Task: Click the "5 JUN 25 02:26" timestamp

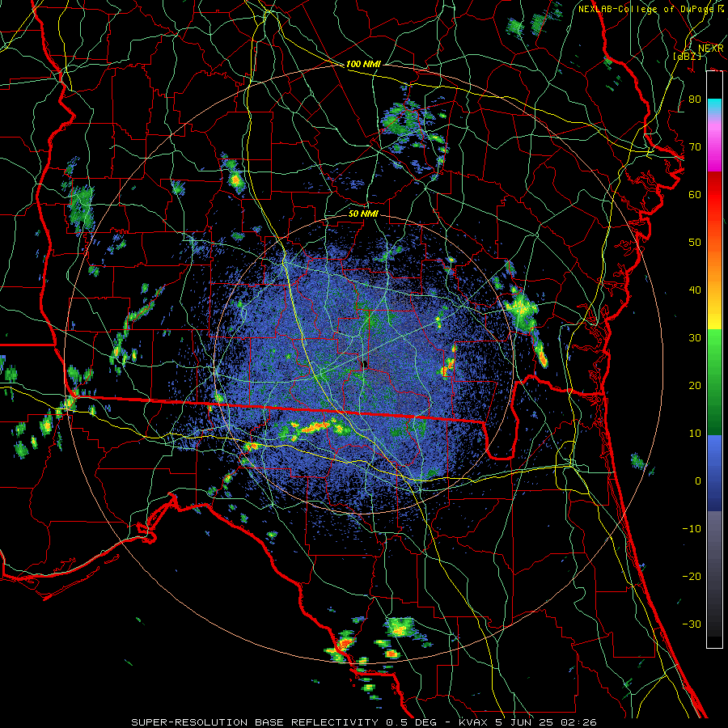Action: point(545,722)
